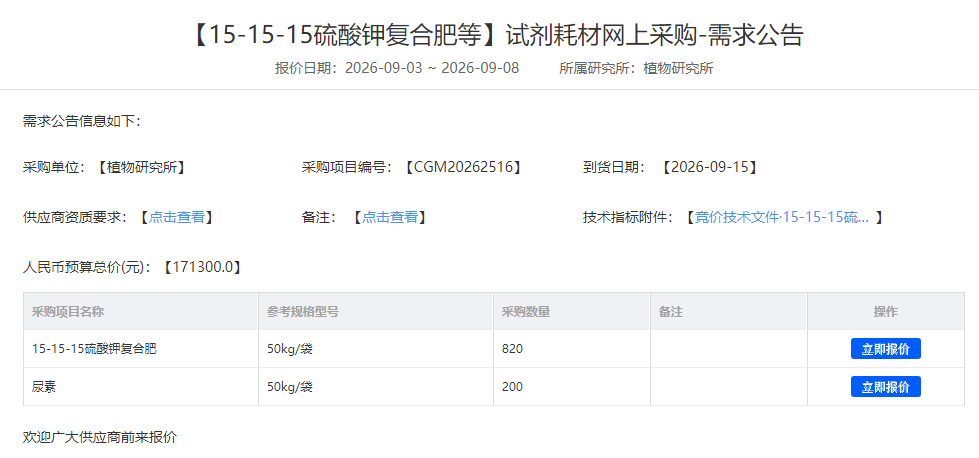Screen dimensions: 979x458
Task: Click the 所属研究所 植物研究所 text
Action: [x=636, y=69]
